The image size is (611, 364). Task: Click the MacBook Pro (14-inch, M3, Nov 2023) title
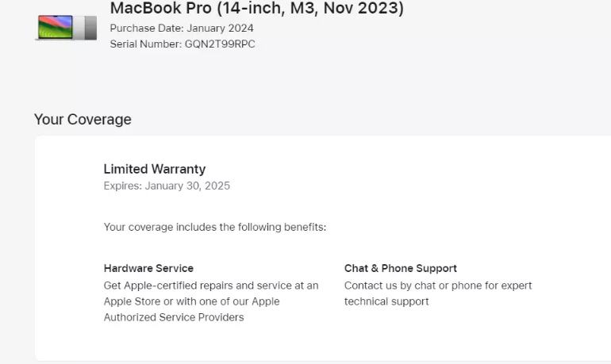[256, 9]
